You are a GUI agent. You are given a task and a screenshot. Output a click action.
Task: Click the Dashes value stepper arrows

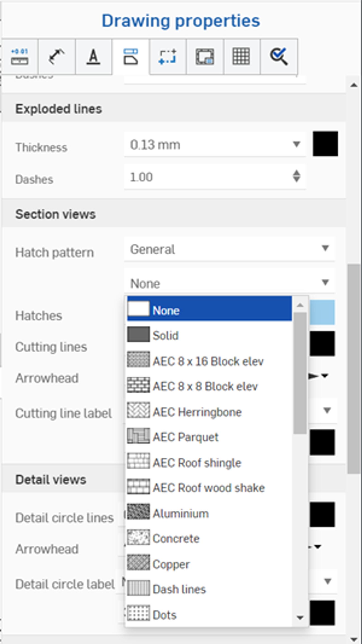pyautogui.click(x=296, y=176)
